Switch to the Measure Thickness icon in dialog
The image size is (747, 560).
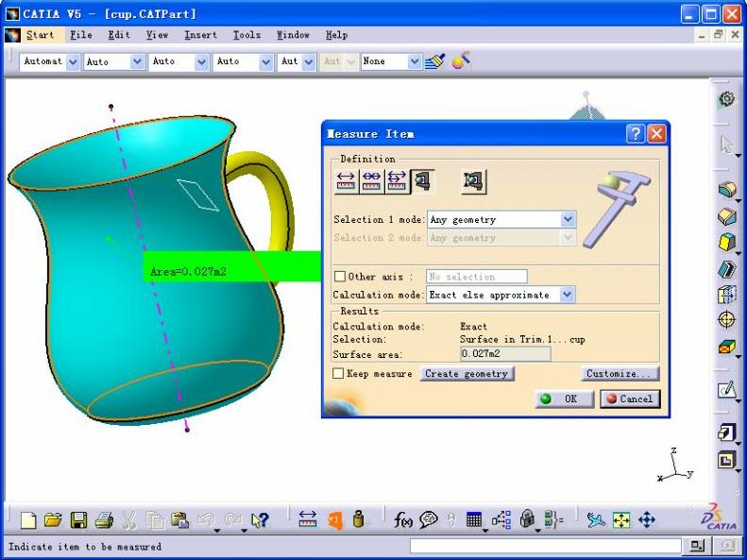click(x=474, y=181)
